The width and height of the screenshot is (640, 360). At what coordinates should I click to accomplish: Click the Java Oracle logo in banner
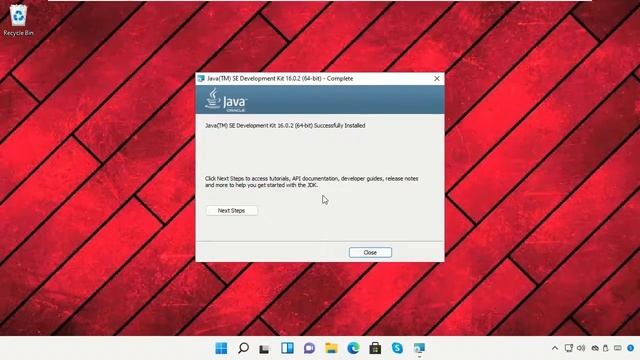click(x=226, y=100)
